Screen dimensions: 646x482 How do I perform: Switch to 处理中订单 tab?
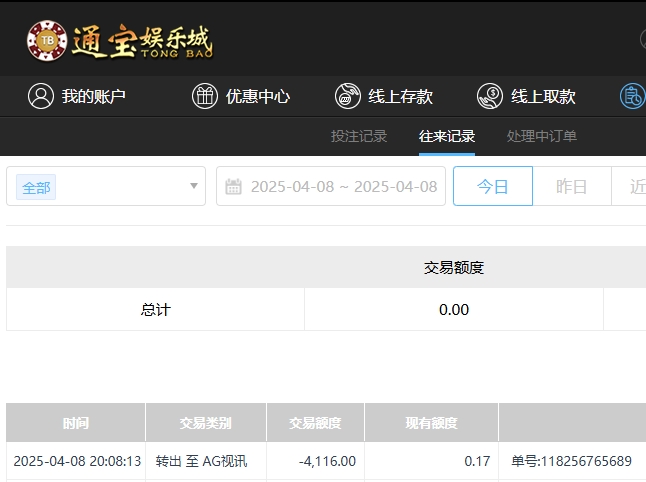541,136
